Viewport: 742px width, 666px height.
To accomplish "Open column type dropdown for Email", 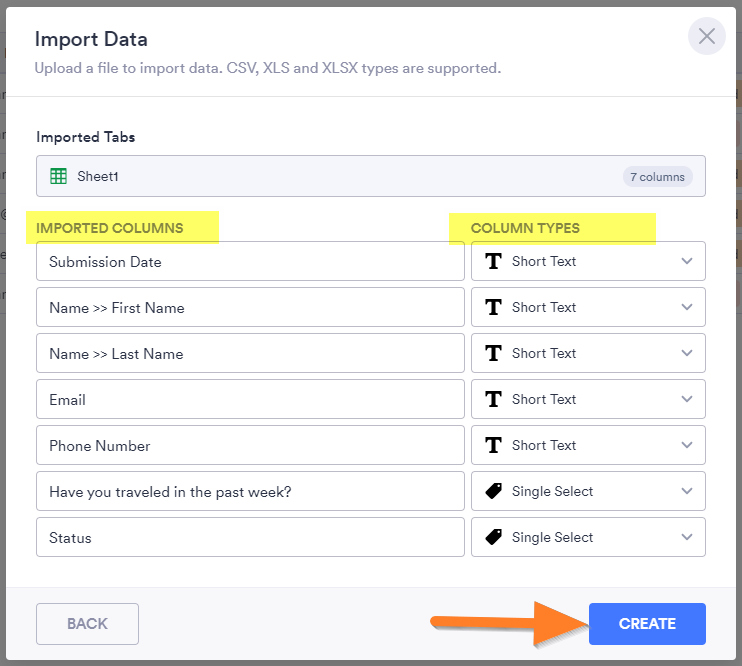I will (x=686, y=399).
